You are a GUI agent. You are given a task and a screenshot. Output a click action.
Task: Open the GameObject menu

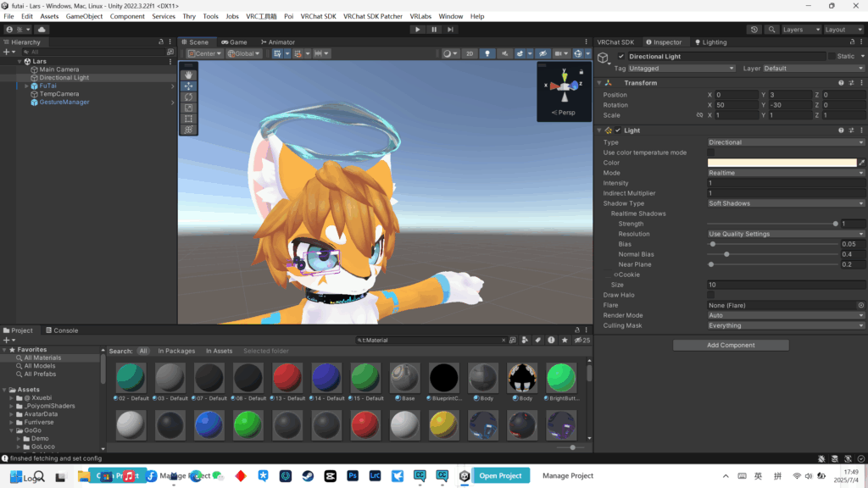(x=84, y=16)
